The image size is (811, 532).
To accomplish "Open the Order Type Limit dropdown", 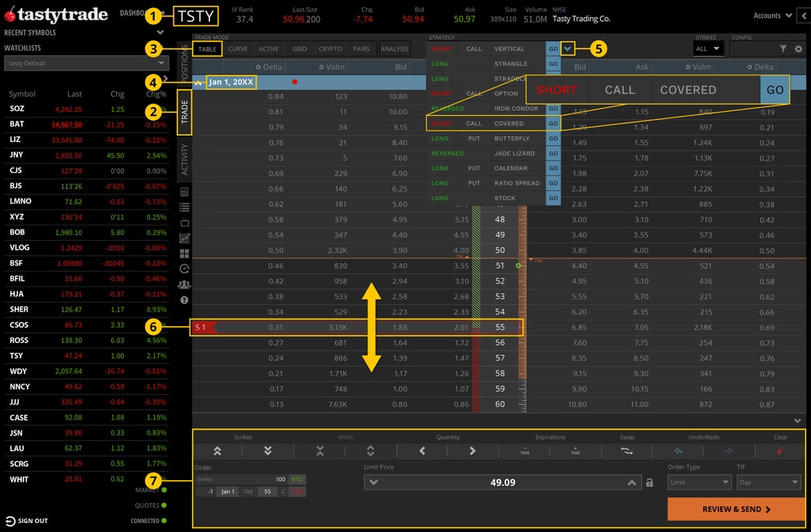I will click(x=699, y=483).
